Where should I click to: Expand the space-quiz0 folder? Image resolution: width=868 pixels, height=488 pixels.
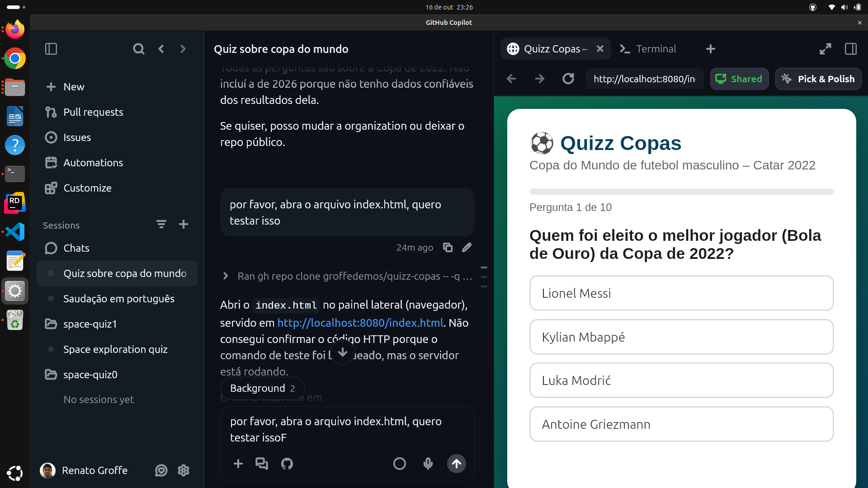point(117,375)
